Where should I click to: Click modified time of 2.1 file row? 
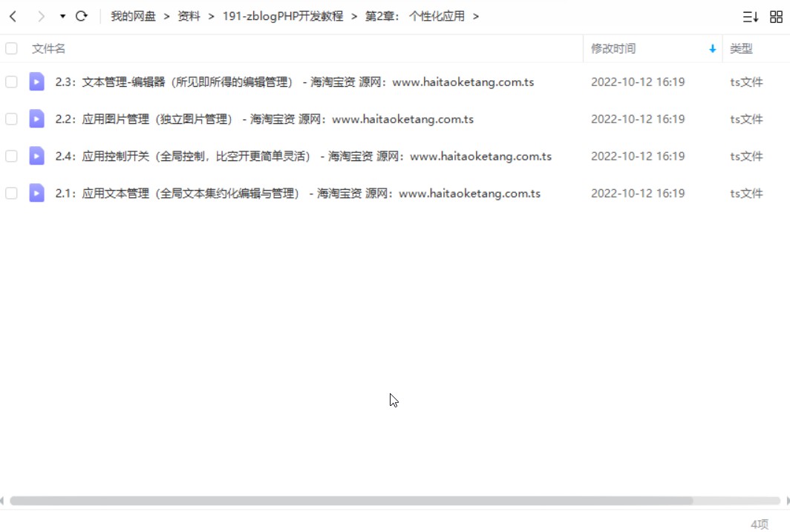(637, 194)
